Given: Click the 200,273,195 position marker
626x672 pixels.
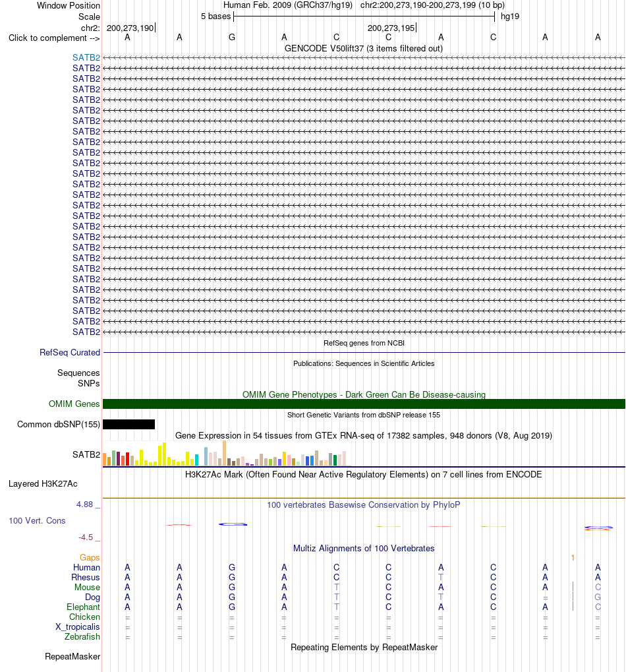Looking at the screenshot, I should coord(391,28).
